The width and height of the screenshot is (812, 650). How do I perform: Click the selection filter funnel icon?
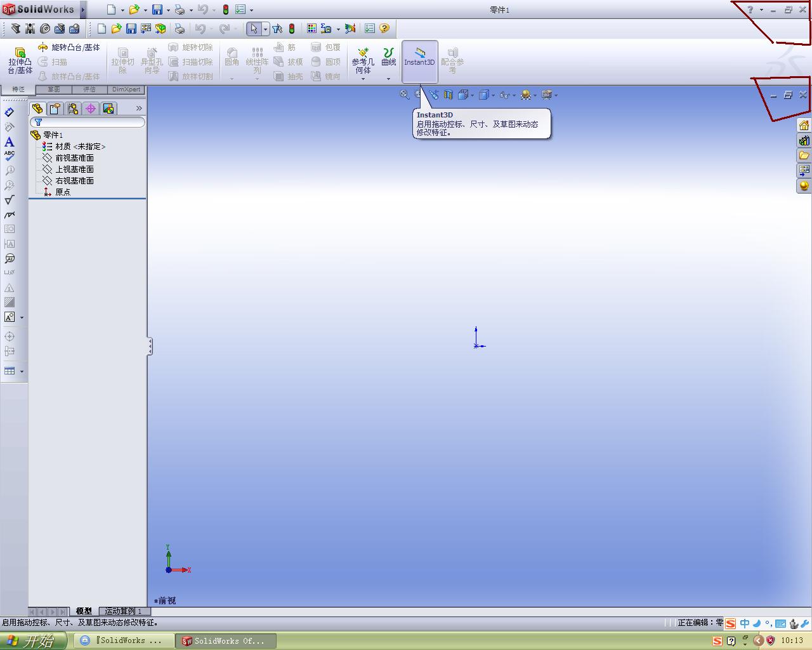(277, 29)
